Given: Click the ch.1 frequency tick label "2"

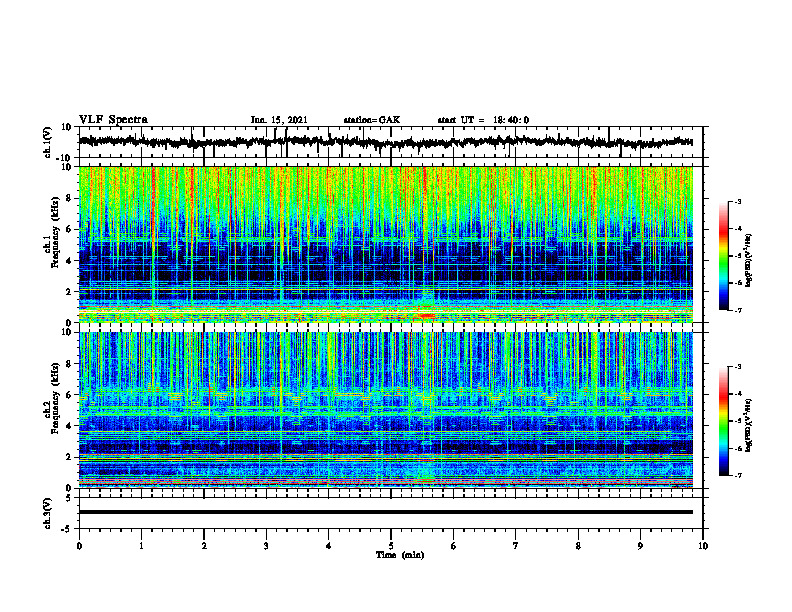Looking at the screenshot, I should 69,292.
